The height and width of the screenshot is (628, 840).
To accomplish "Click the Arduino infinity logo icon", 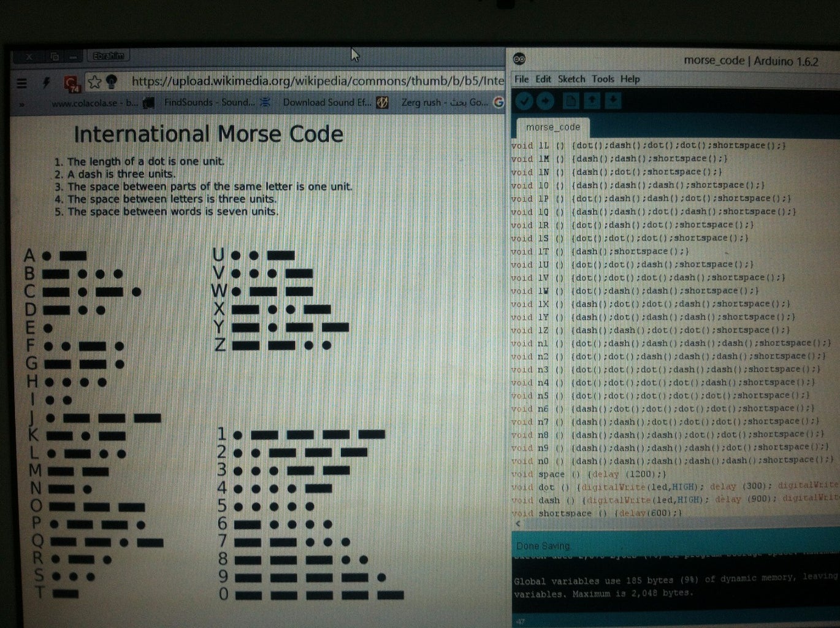I will (521, 58).
